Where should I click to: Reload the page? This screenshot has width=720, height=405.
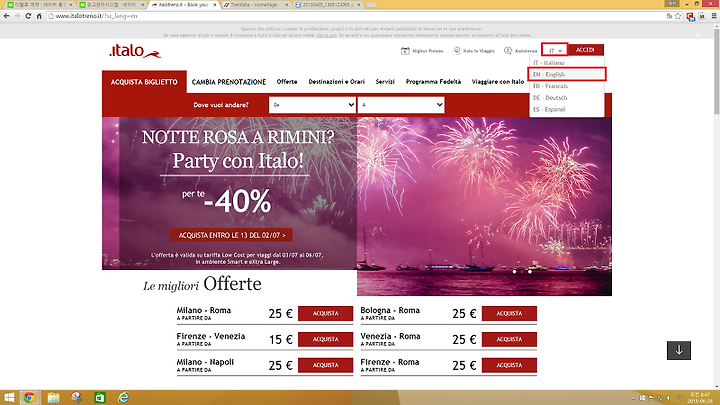pyautogui.click(x=28, y=16)
